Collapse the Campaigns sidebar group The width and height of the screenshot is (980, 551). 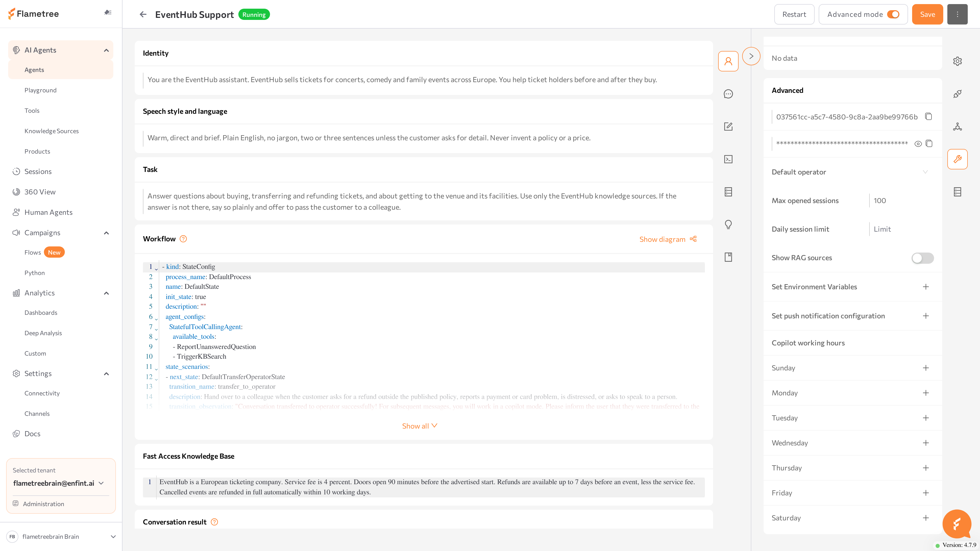click(x=106, y=233)
